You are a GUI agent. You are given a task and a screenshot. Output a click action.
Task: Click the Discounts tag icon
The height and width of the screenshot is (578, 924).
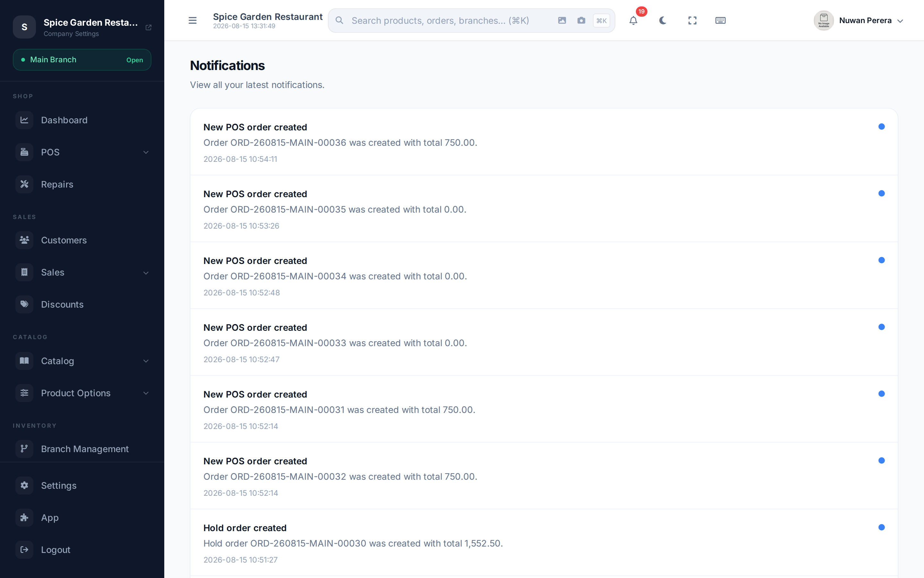(x=24, y=304)
